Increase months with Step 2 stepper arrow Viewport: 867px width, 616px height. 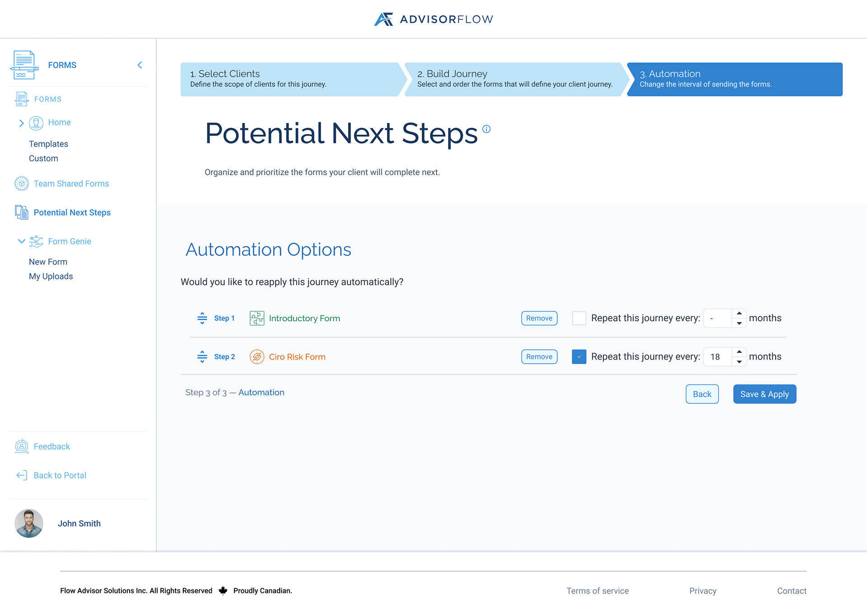pyautogui.click(x=739, y=353)
